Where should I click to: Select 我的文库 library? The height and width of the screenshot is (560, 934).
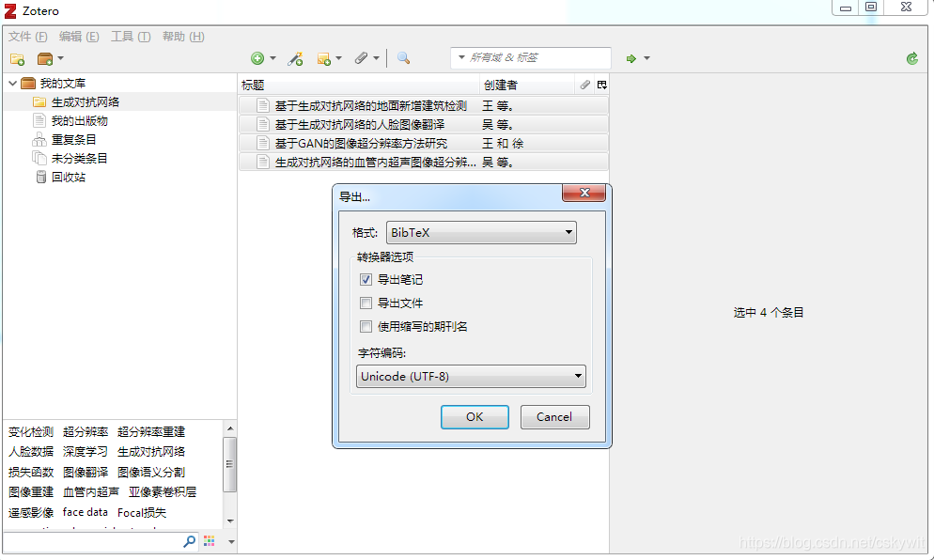(x=63, y=84)
